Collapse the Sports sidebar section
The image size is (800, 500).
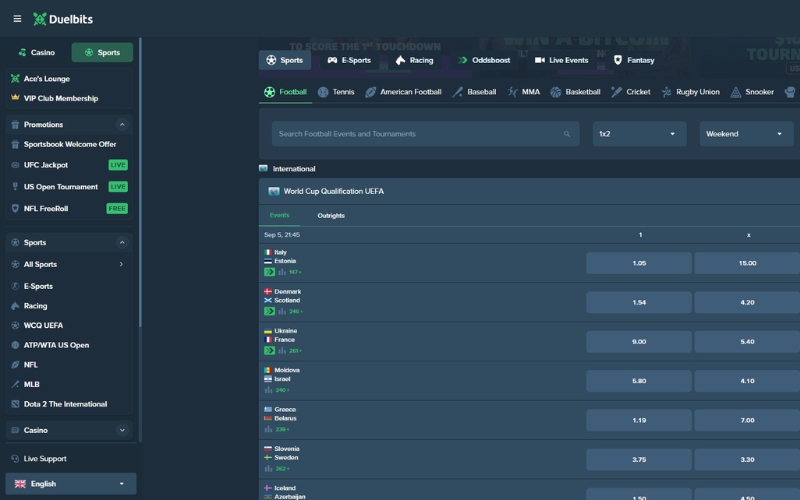pyautogui.click(x=122, y=242)
